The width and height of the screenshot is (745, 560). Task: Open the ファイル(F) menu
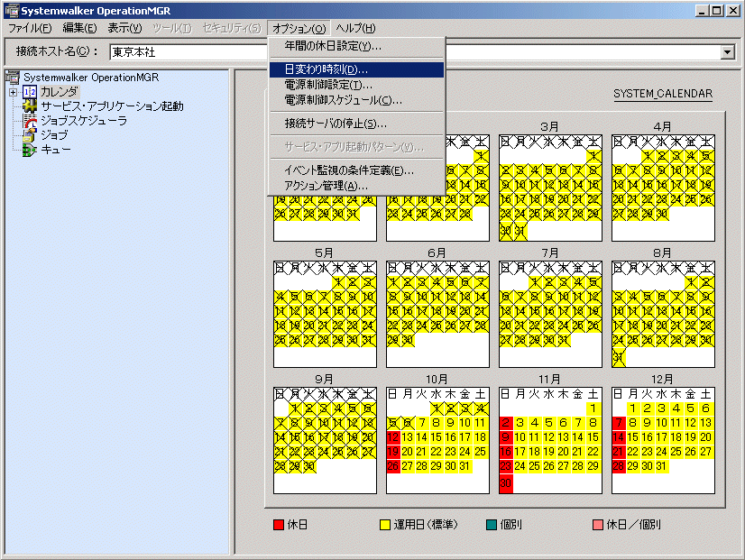point(30,28)
